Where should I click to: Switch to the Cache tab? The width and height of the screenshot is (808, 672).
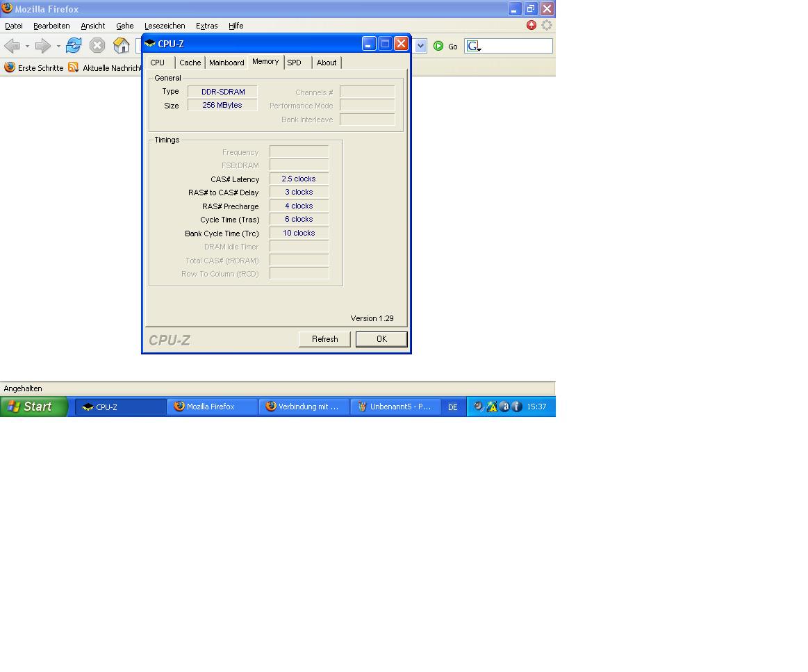190,63
